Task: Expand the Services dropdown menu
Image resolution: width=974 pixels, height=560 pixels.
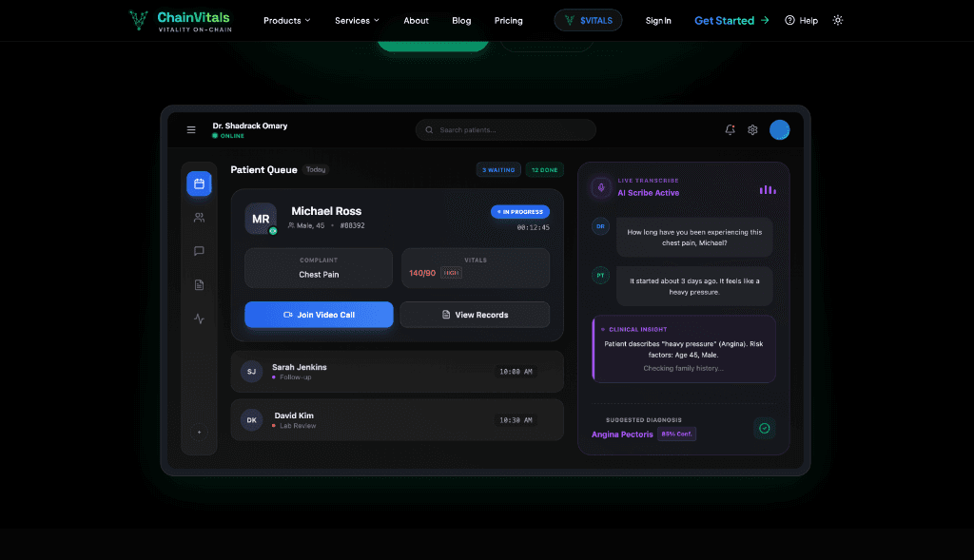Action: [357, 20]
